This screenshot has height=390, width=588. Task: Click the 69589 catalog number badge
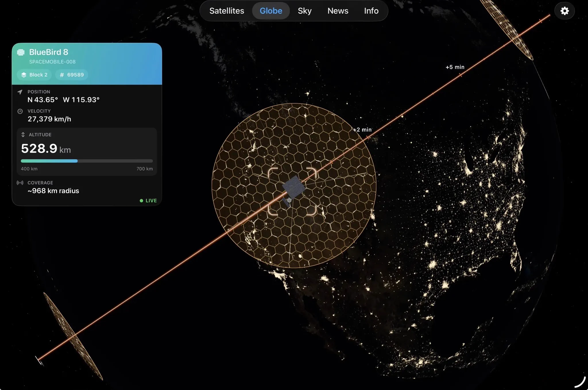(71, 75)
